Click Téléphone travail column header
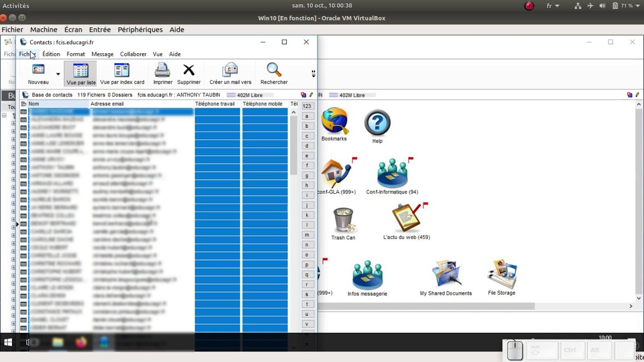 coord(217,104)
